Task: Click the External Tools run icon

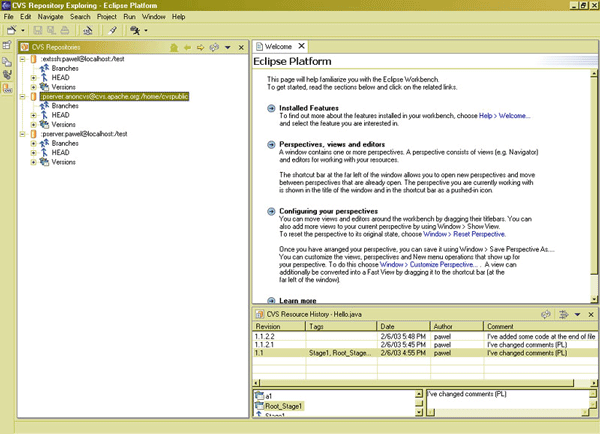Action: (135, 30)
